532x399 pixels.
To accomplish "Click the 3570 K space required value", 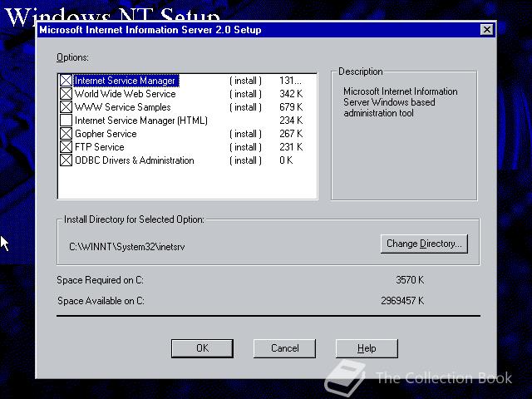I will pyautogui.click(x=410, y=280).
